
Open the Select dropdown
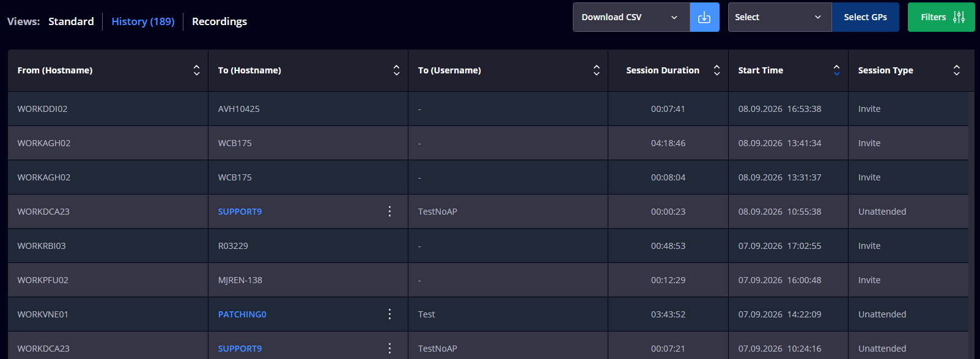coord(779,17)
